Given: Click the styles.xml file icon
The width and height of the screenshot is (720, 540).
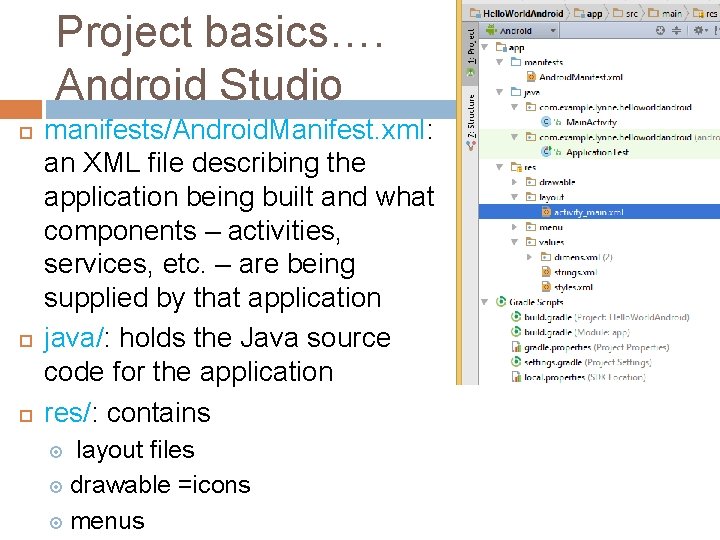Looking at the screenshot, I should (546, 287).
